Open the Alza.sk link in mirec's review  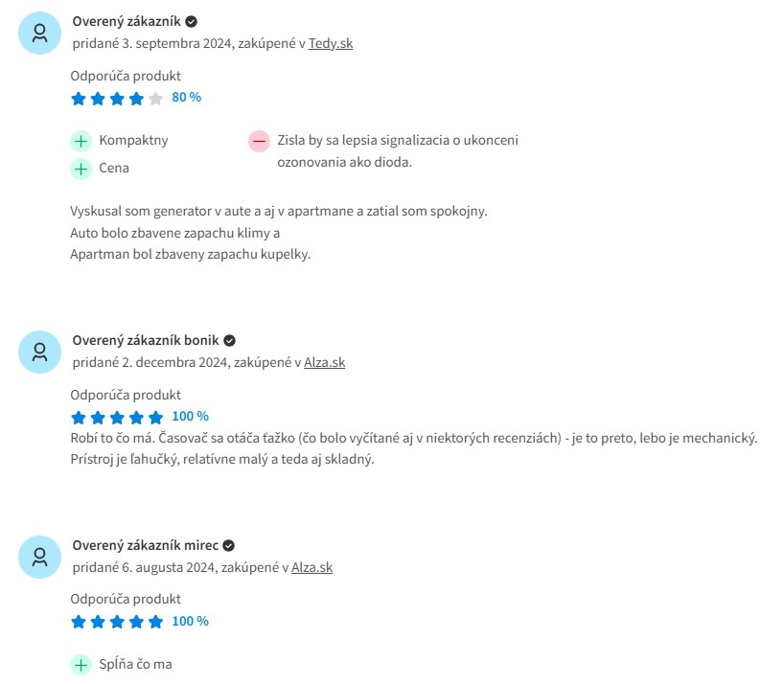coord(312,567)
